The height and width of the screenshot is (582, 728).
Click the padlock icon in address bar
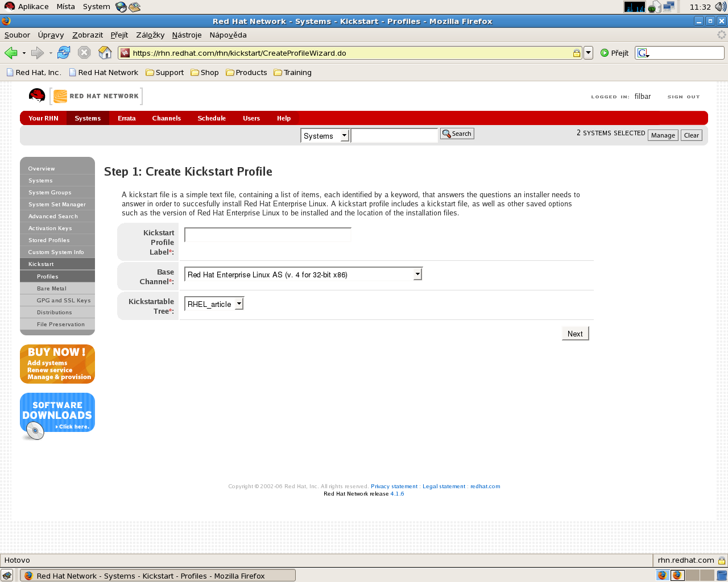pos(577,53)
